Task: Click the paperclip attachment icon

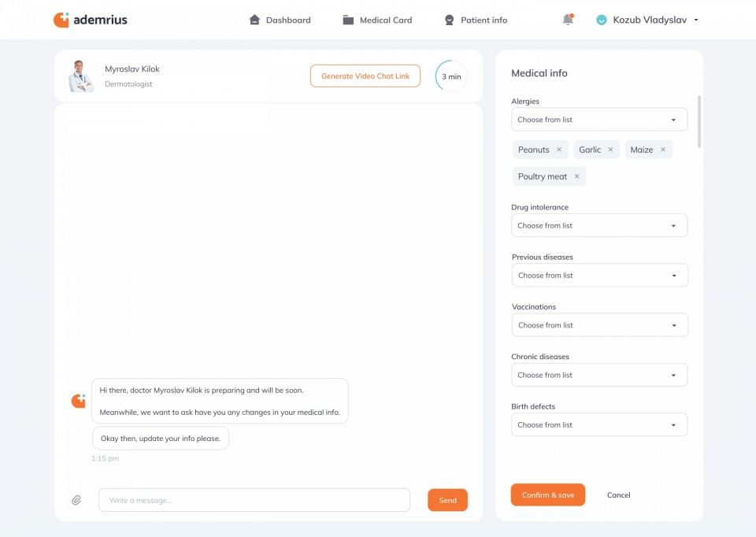Action: 76,500
